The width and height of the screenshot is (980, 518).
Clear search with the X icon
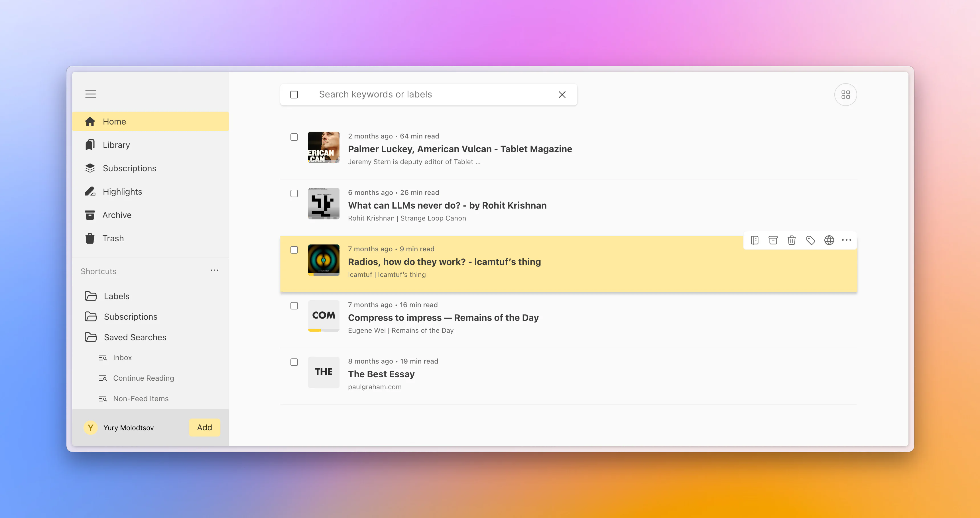(x=562, y=94)
